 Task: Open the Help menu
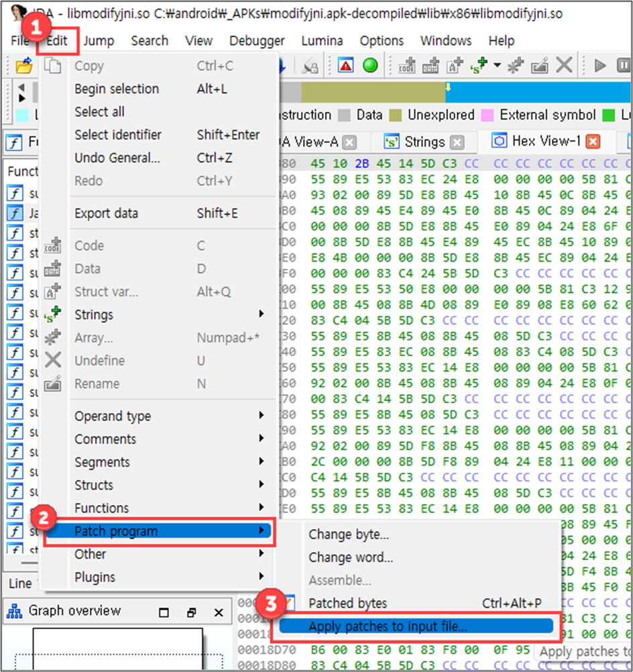tap(502, 41)
